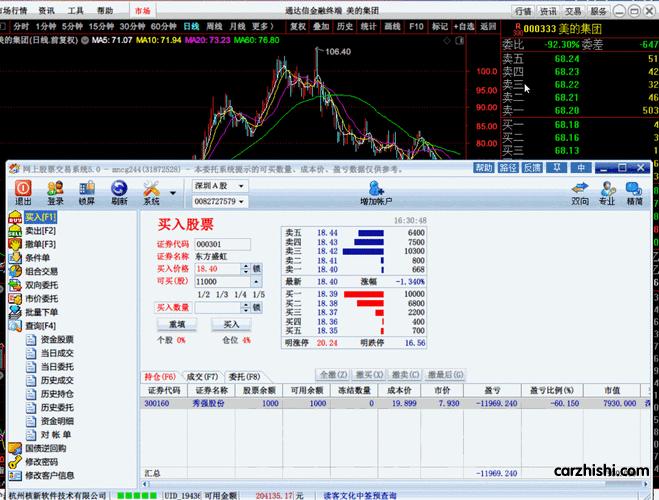Open 历史委托 query page
Image resolution: width=659 pixels, height=500 pixels.
coord(57,407)
